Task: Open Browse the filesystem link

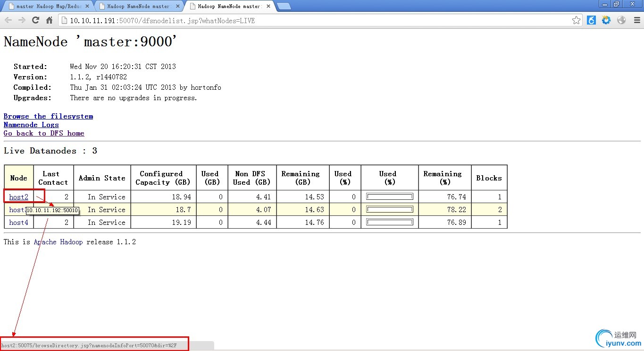Action: pyautogui.click(x=48, y=116)
